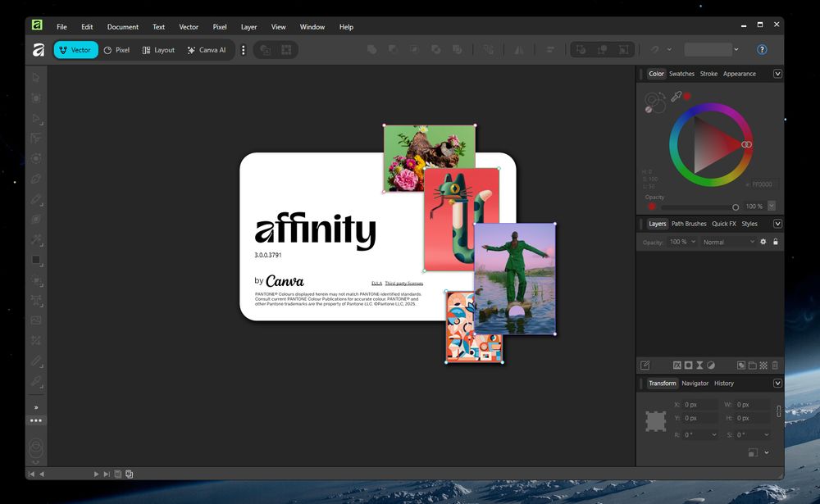This screenshot has width=820, height=504.
Task: Click the delete layer trash icon
Action: coord(775,366)
